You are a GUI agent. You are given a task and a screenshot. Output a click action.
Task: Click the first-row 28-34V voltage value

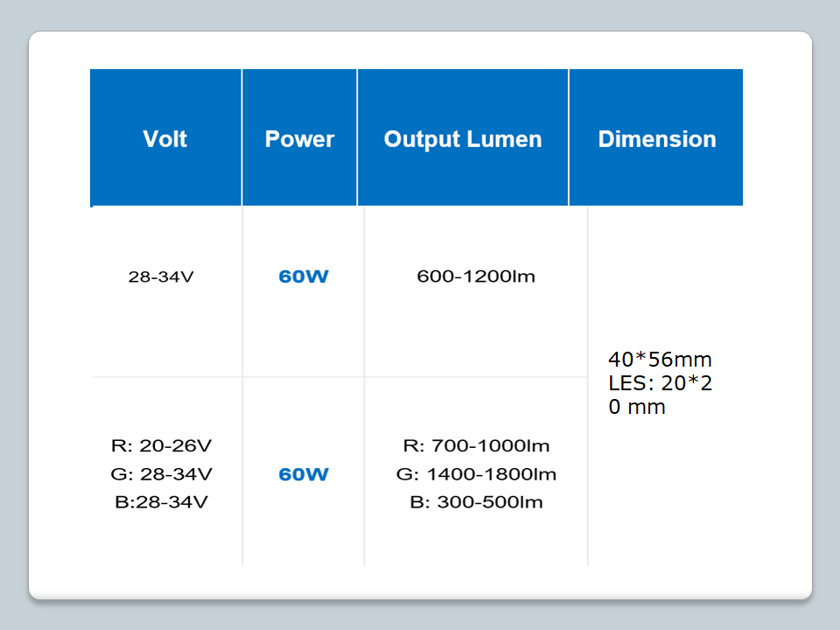coord(160,277)
